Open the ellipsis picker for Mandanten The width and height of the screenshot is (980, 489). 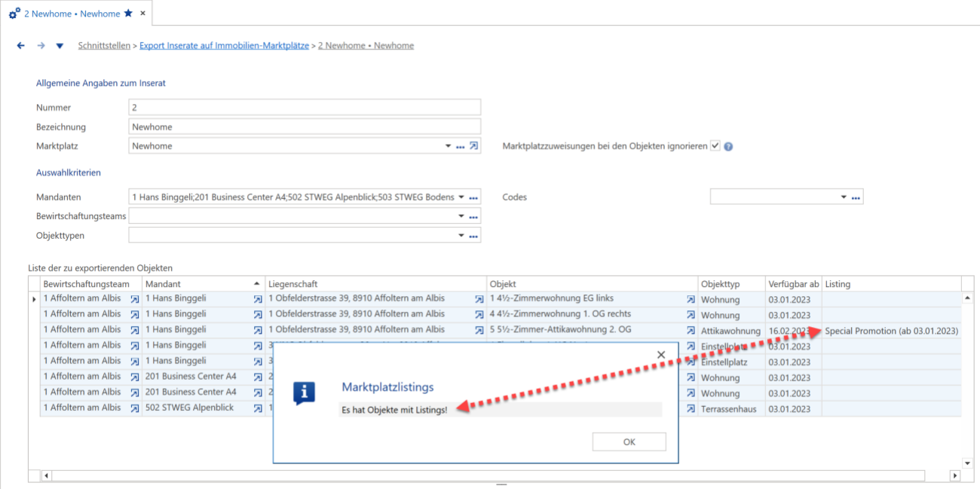473,197
